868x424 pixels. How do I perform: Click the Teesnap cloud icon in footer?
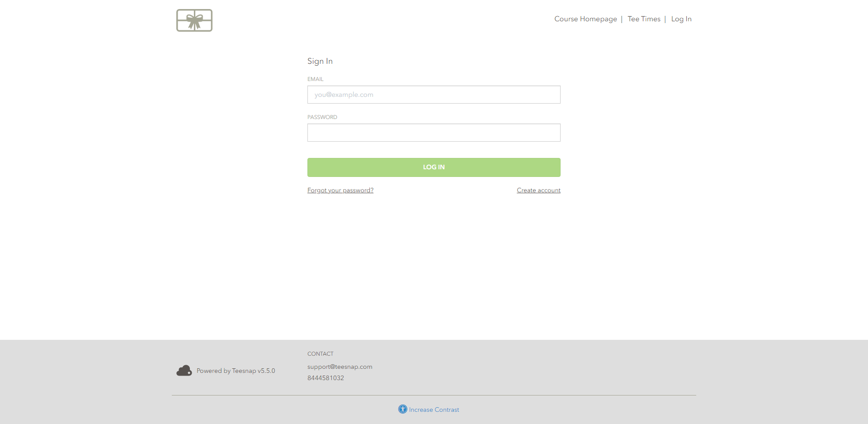click(184, 371)
